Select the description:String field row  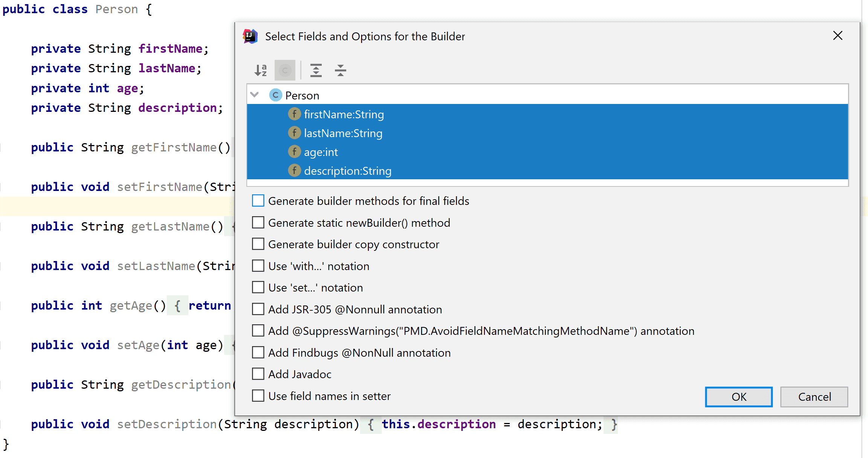(347, 171)
